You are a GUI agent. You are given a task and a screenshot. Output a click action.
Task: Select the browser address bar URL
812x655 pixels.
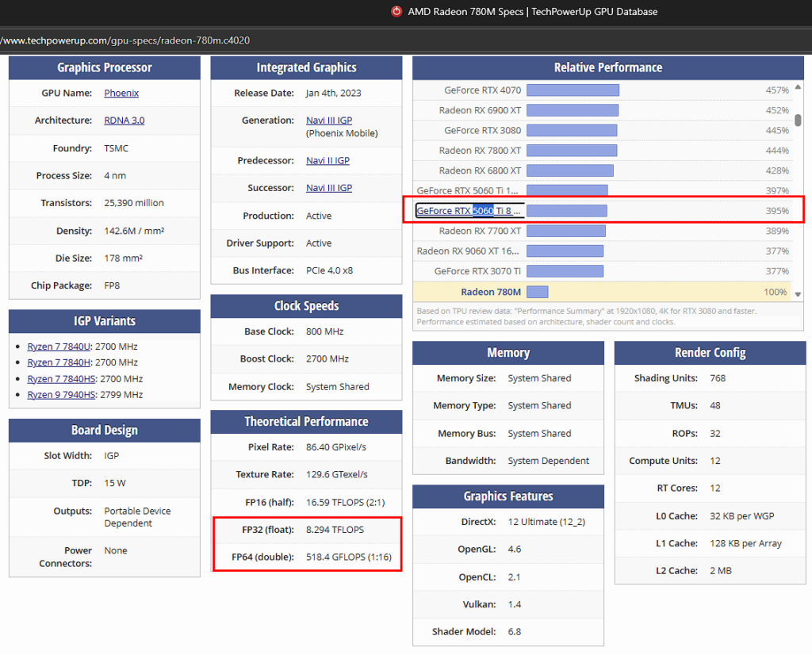127,40
